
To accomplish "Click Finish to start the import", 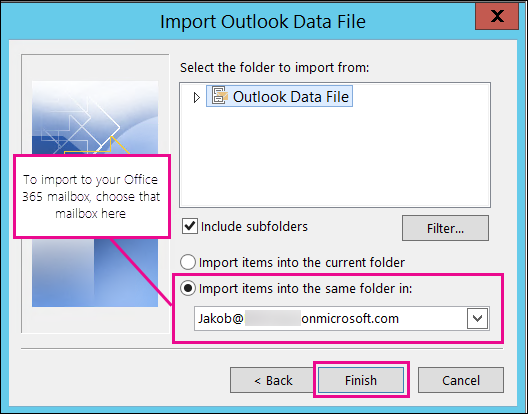I will (361, 380).
